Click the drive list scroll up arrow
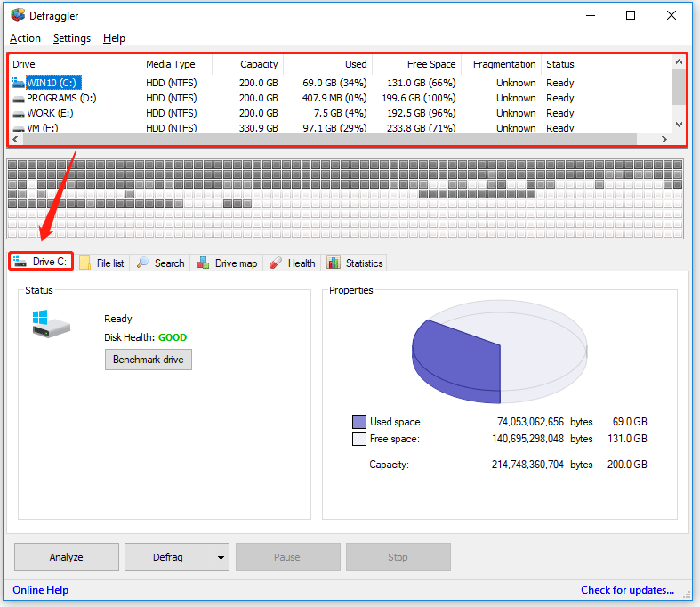This screenshot has width=700, height=607. click(x=679, y=61)
